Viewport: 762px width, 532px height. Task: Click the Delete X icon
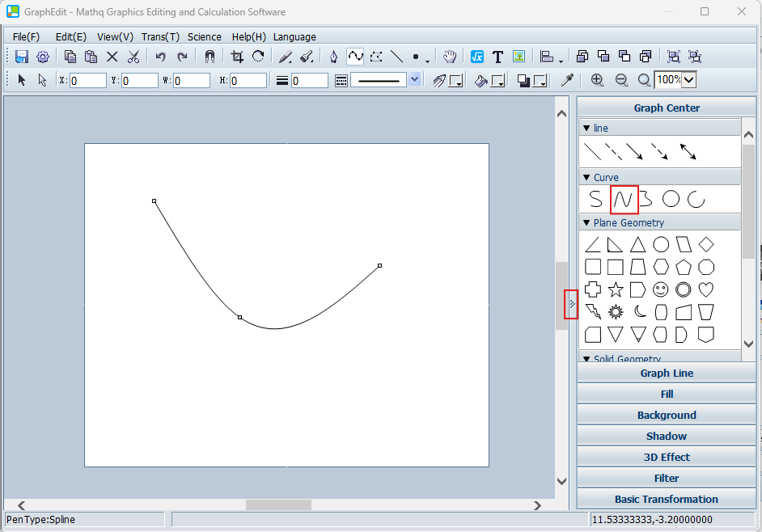[112, 57]
